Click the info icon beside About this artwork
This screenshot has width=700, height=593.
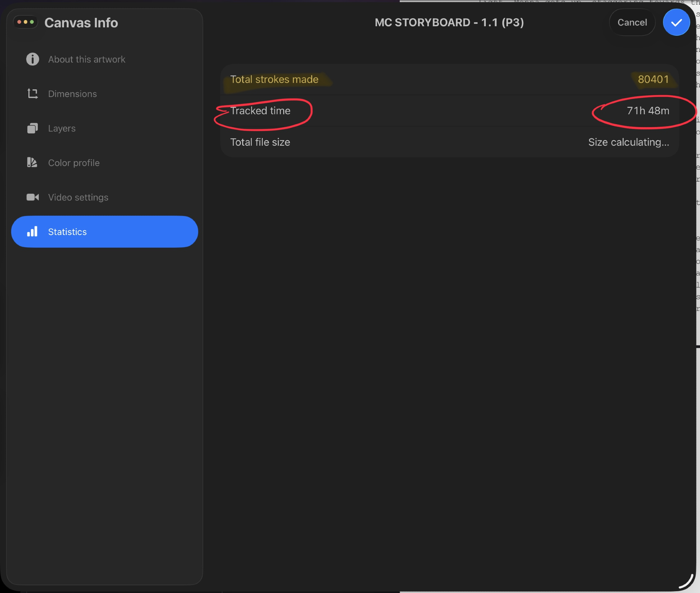click(x=33, y=59)
